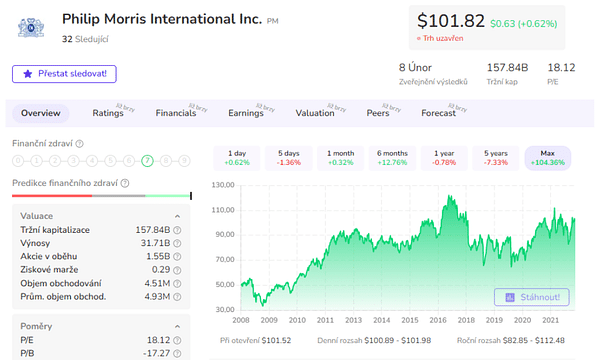
Task: Click the Philip Morris company logo
Action: [31, 28]
